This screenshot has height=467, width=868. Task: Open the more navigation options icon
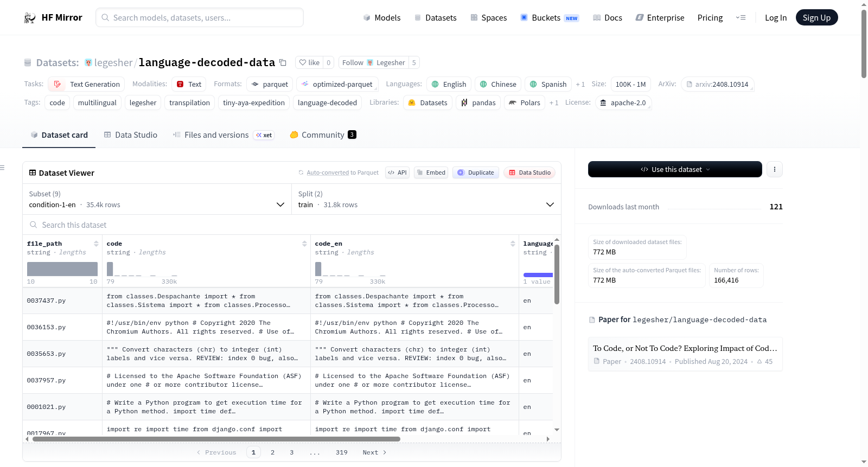(x=741, y=18)
